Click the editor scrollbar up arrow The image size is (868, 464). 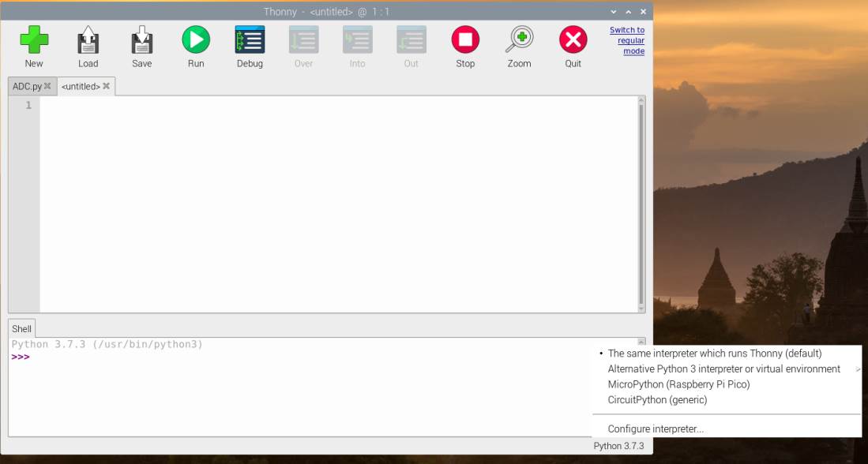pyautogui.click(x=641, y=100)
